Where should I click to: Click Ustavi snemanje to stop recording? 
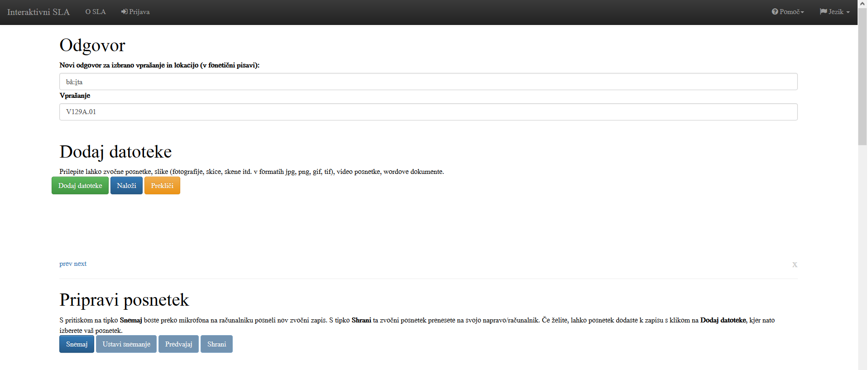(x=126, y=344)
